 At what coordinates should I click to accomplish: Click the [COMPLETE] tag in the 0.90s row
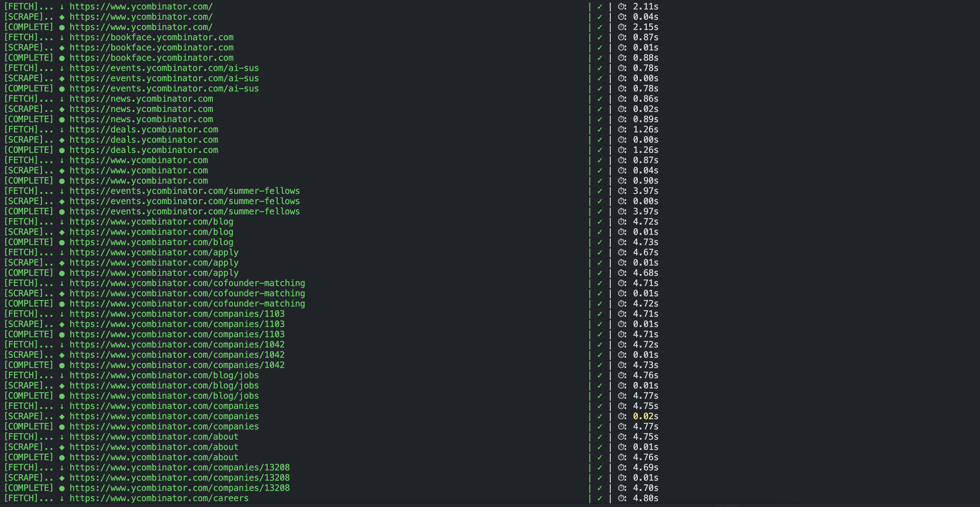tap(29, 181)
